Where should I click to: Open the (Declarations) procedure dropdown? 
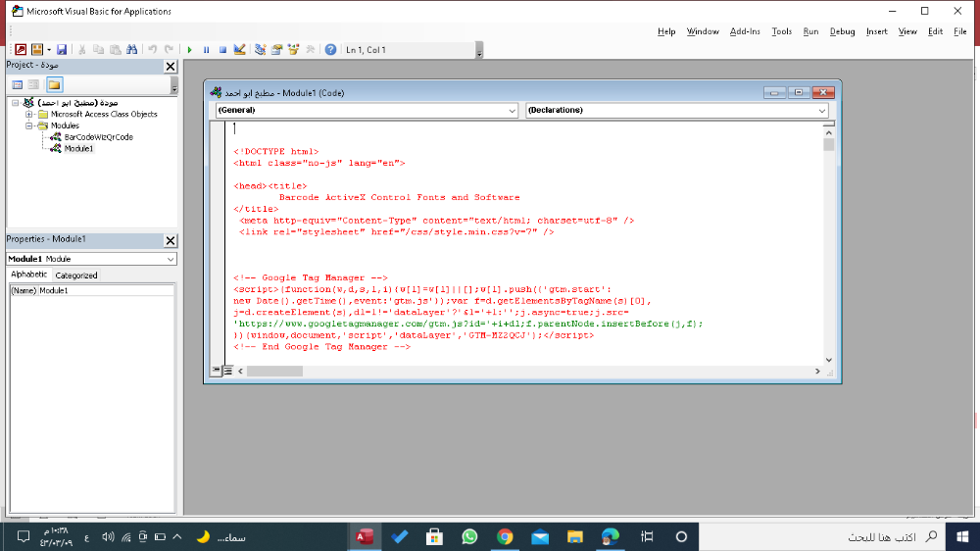[x=821, y=111]
